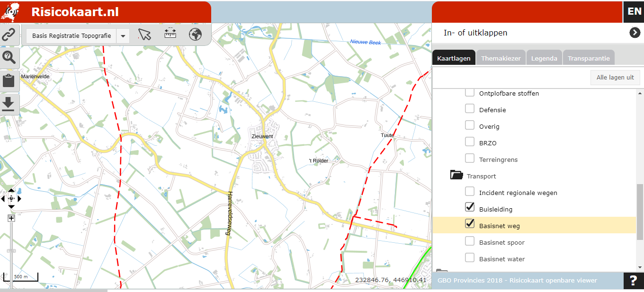Switch language with the EN button
The height and width of the screenshot is (292, 644).
coord(634,12)
